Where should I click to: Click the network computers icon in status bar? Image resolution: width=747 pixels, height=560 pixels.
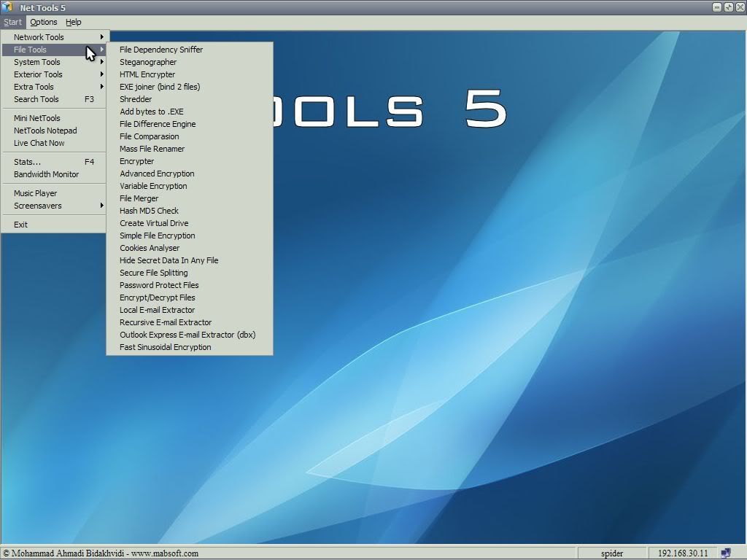[x=726, y=553]
